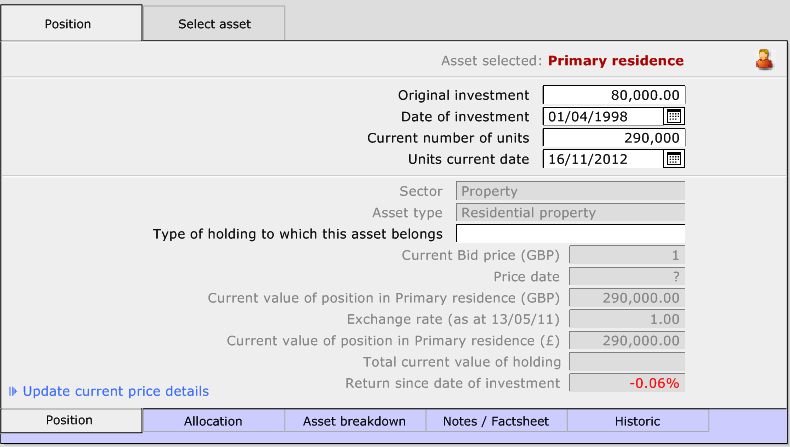Focus the Date of investment field
This screenshot has height=447, width=790.
[602, 117]
